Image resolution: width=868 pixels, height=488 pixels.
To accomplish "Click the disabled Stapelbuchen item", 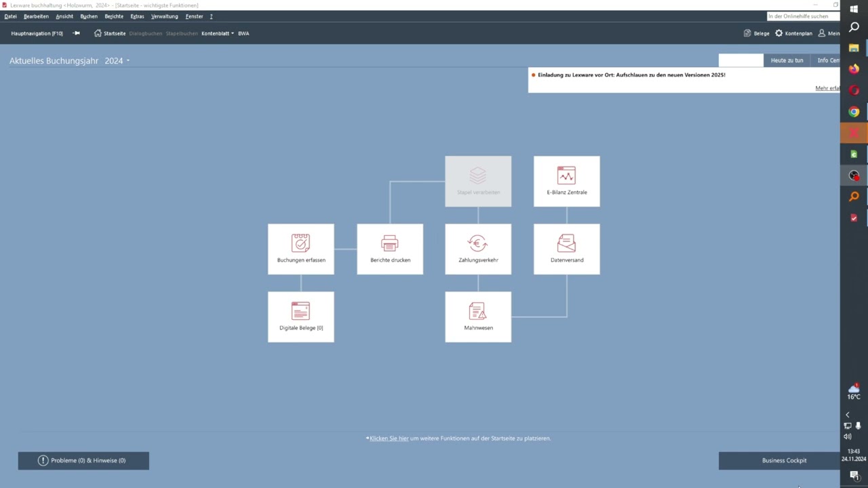I will 182,33.
